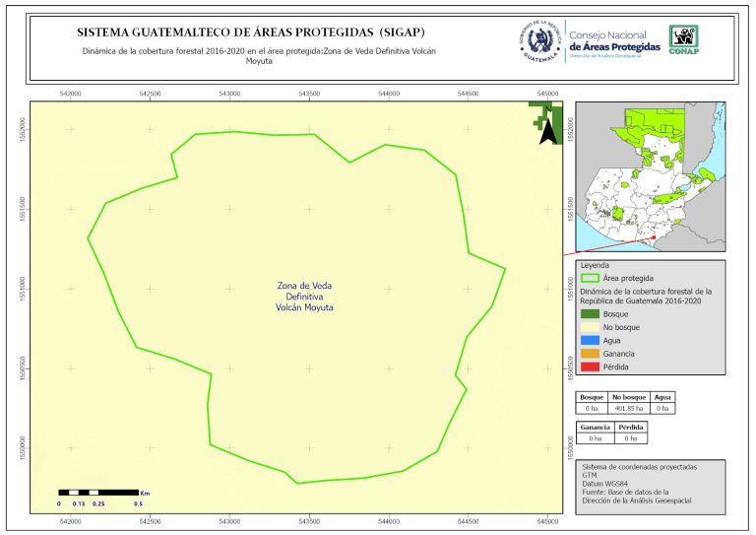Click the Zona de Veda Definitiva Volcán Moyuta label
The width and height of the screenshot is (756, 535).
(x=305, y=297)
